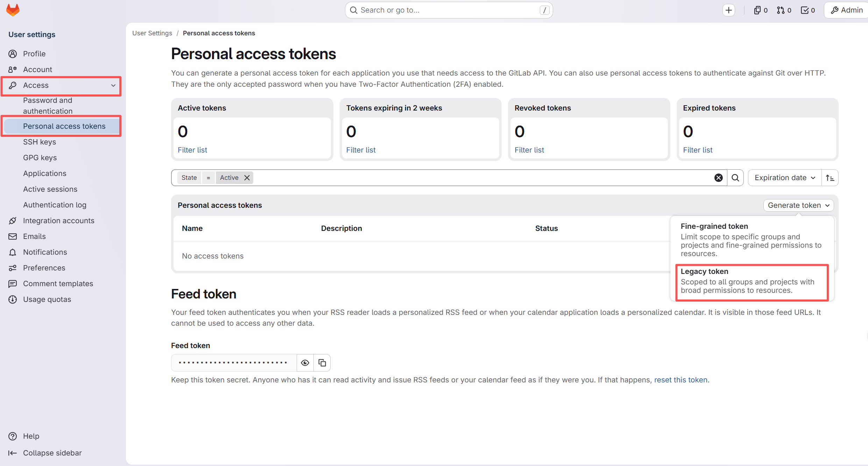868x466 pixels.
Task: Click the State filter token
Action: 189,178
